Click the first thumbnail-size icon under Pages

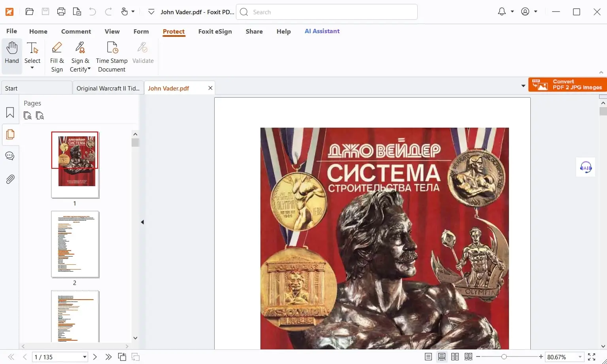coord(28,116)
